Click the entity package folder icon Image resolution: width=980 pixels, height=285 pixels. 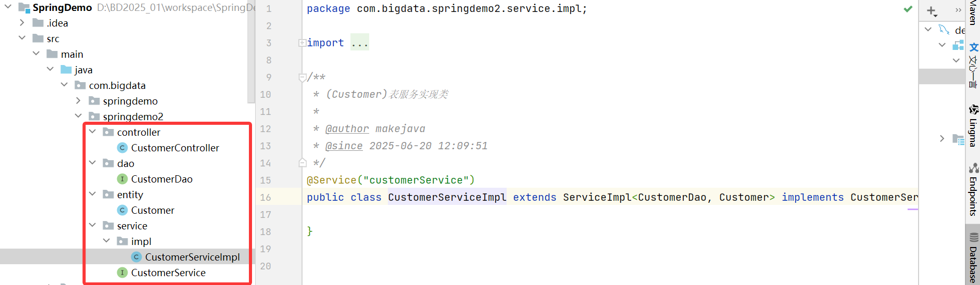click(108, 195)
